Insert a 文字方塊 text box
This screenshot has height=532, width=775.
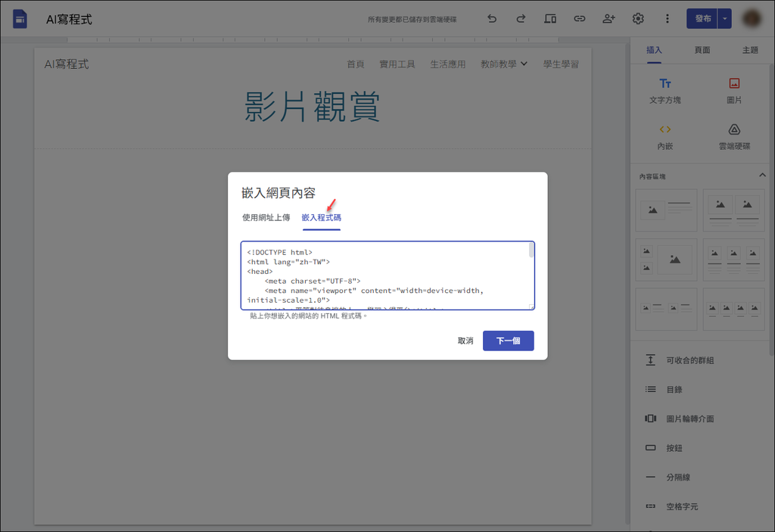coord(665,91)
